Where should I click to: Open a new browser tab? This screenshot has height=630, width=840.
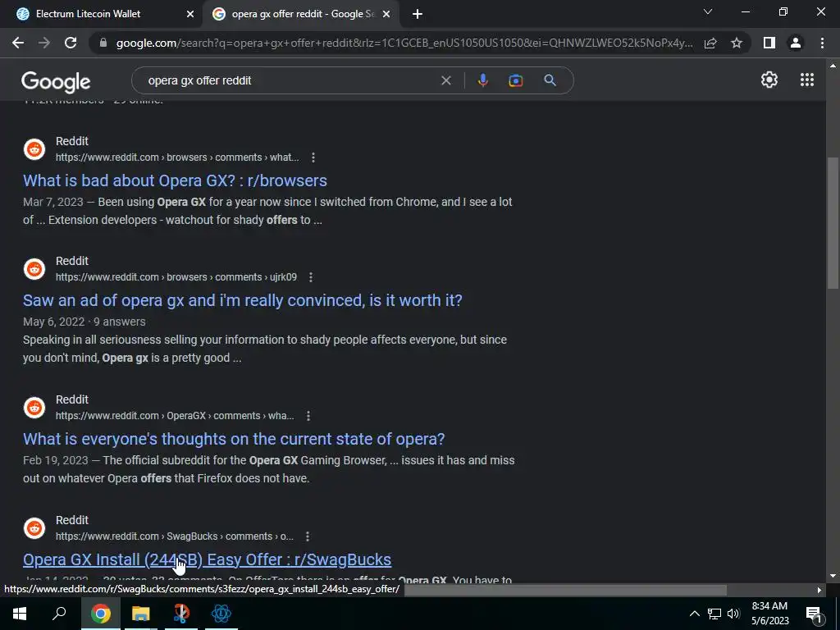tap(418, 14)
